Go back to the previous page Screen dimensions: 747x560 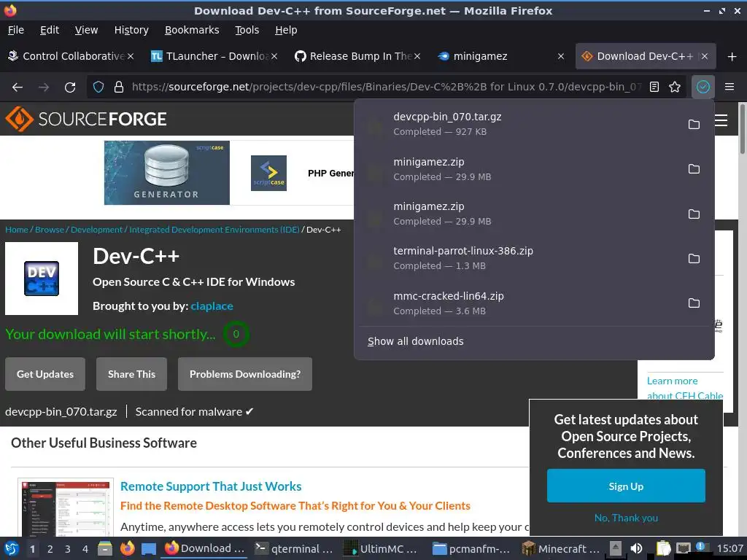[18, 87]
